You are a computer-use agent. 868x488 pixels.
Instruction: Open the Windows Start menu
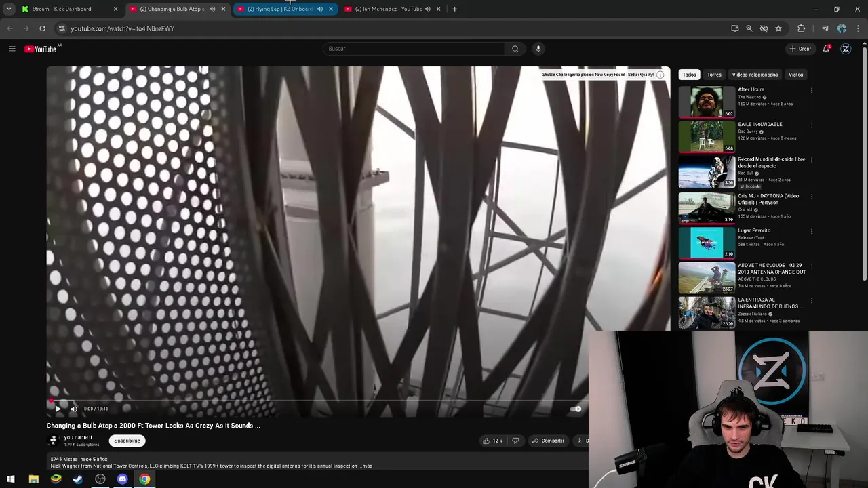click(11, 479)
